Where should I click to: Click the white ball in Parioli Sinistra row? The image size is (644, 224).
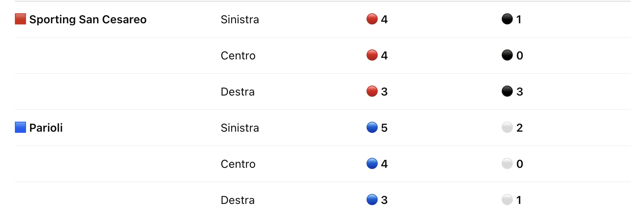coord(507,127)
